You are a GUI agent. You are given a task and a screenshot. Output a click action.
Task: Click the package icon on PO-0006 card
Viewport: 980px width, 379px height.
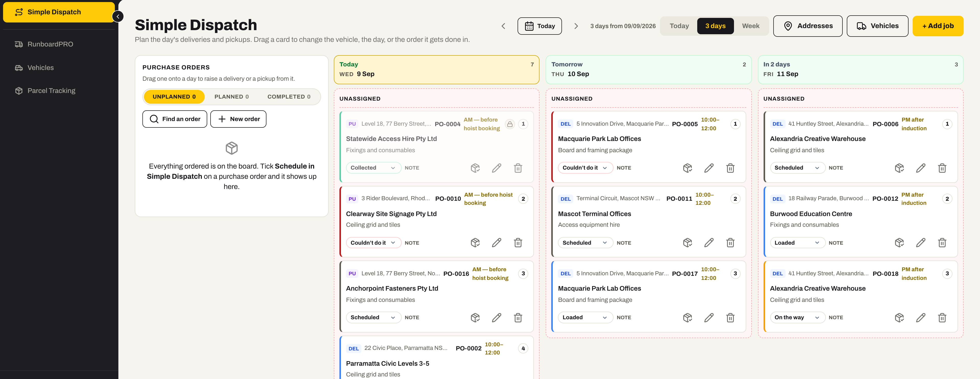[x=899, y=168]
